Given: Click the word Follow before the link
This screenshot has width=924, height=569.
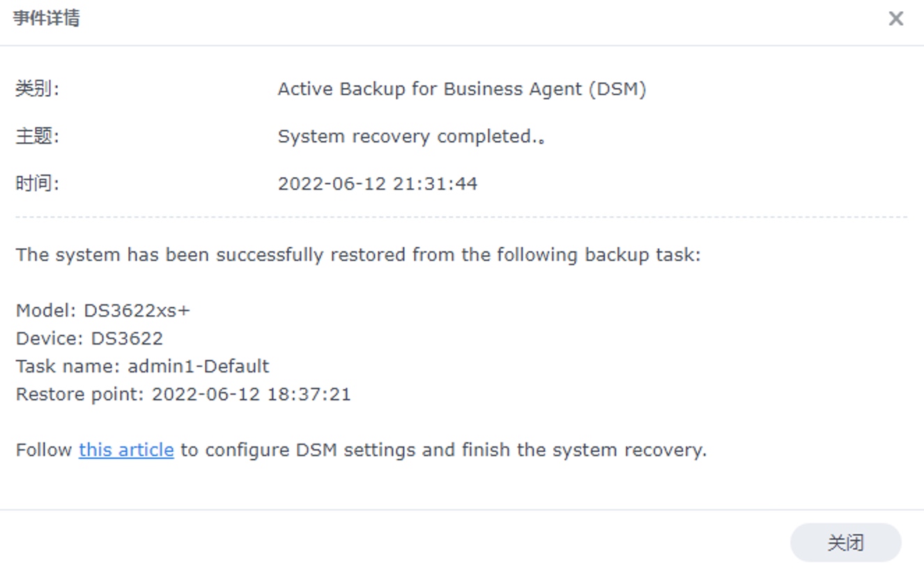Looking at the screenshot, I should [44, 450].
